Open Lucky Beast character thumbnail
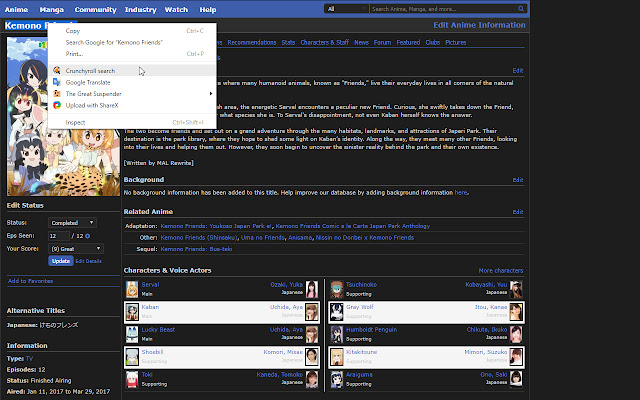The height and width of the screenshot is (400, 640). (x=132, y=334)
